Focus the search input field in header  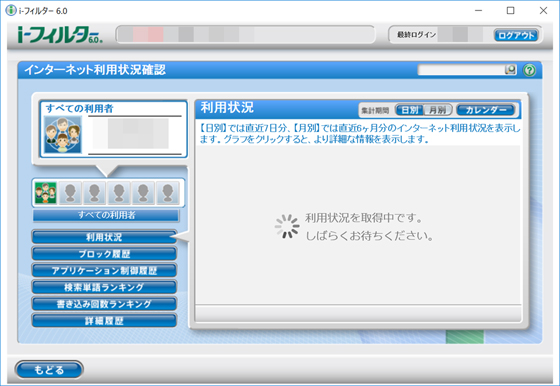(461, 70)
